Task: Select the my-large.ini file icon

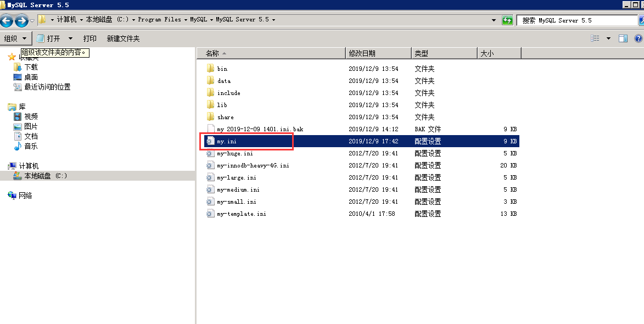Action: (x=211, y=177)
